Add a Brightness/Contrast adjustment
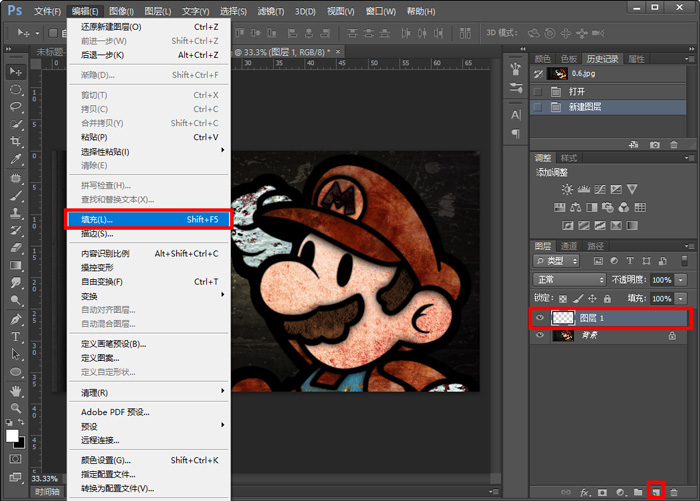 [567, 189]
